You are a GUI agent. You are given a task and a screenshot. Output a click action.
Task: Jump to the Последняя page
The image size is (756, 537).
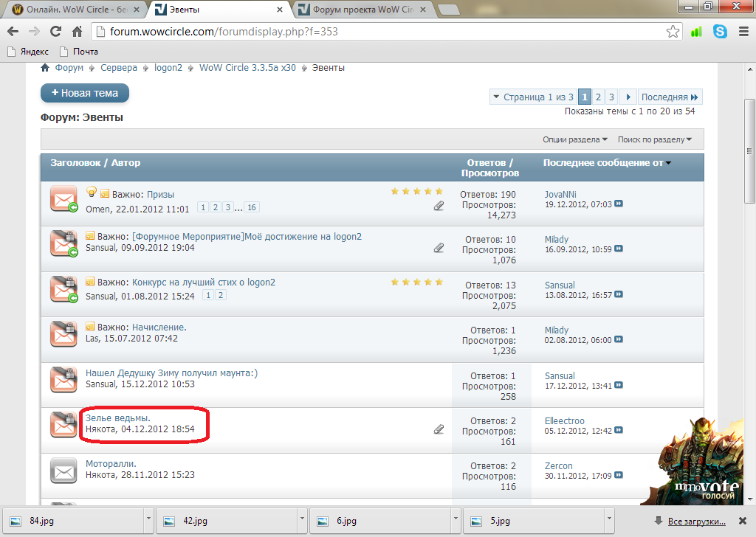click(670, 97)
